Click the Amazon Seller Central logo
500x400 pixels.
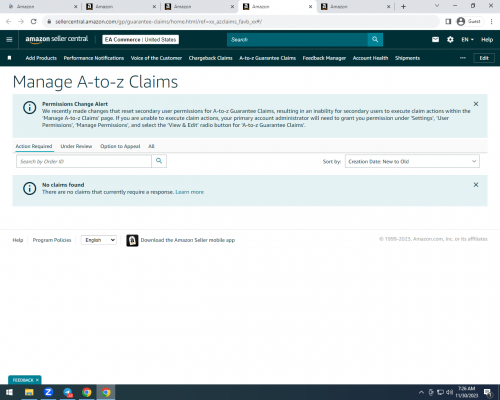tap(57, 39)
